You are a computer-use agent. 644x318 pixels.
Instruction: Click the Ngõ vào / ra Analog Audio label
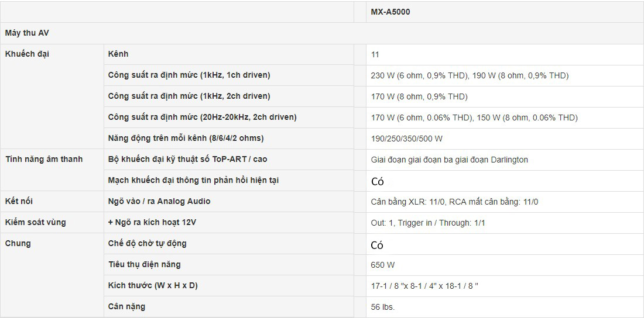[159, 202]
